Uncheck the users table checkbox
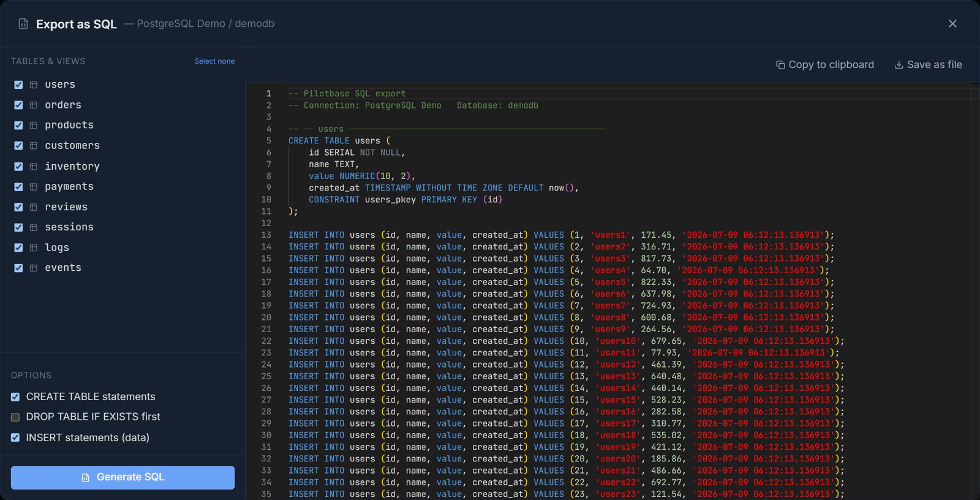The height and width of the screenshot is (500, 980). [x=18, y=85]
